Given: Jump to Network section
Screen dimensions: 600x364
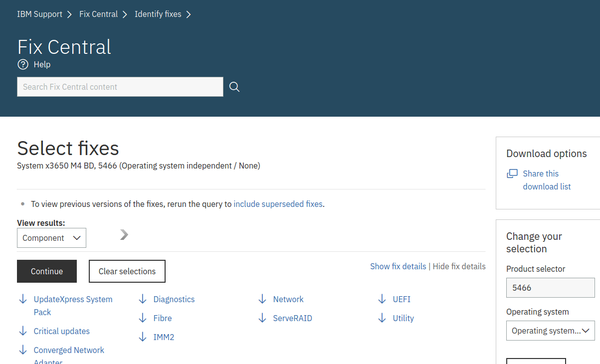Looking at the screenshot, I should (288, 299).
